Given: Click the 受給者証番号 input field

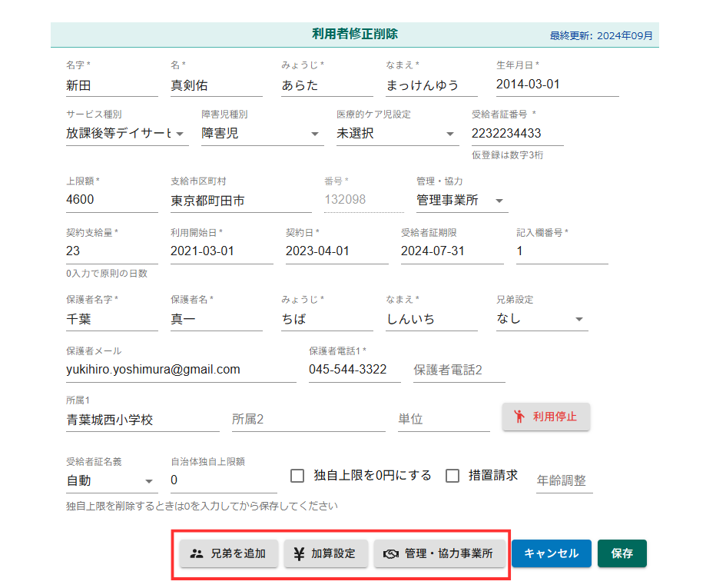Looking at the screenshot, I should [x=517, y=134].
